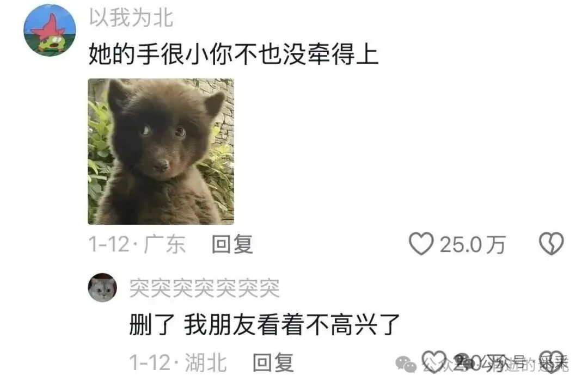
Task: Dislike the reply from 突突突突突突突
Action: click(x=551, y=362)
